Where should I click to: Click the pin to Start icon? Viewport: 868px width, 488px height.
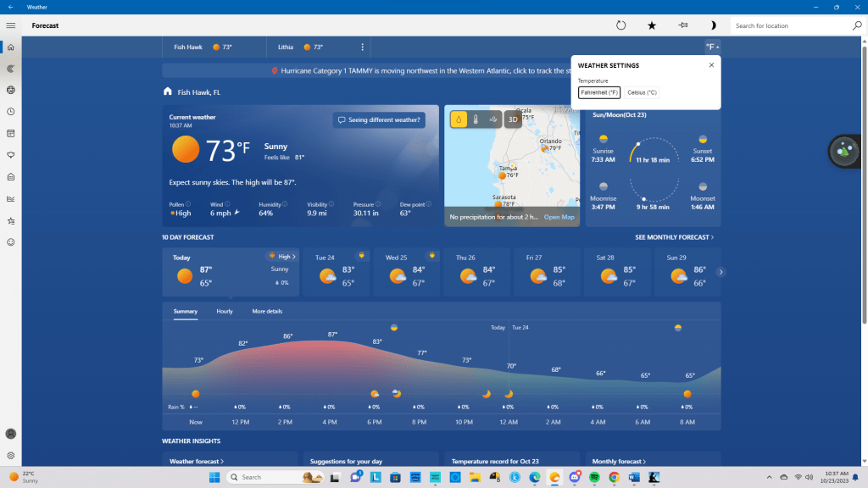coord(682,25)
